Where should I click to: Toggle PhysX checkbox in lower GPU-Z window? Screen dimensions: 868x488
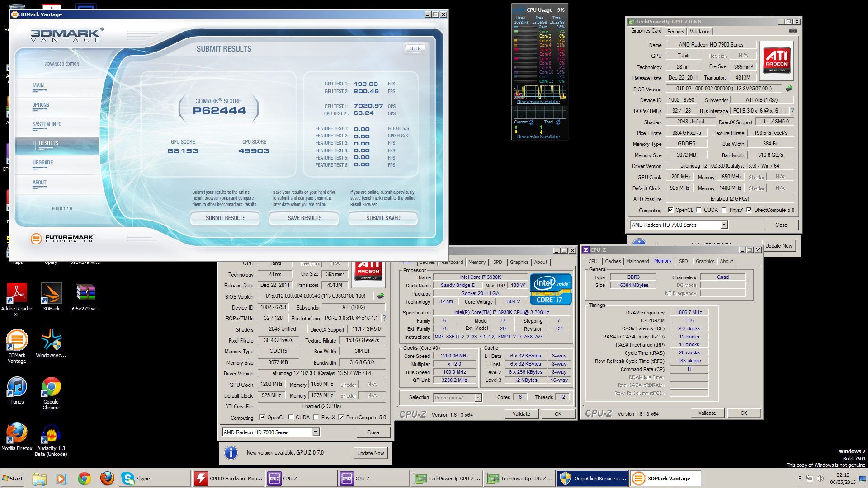[x=316, y=418]
